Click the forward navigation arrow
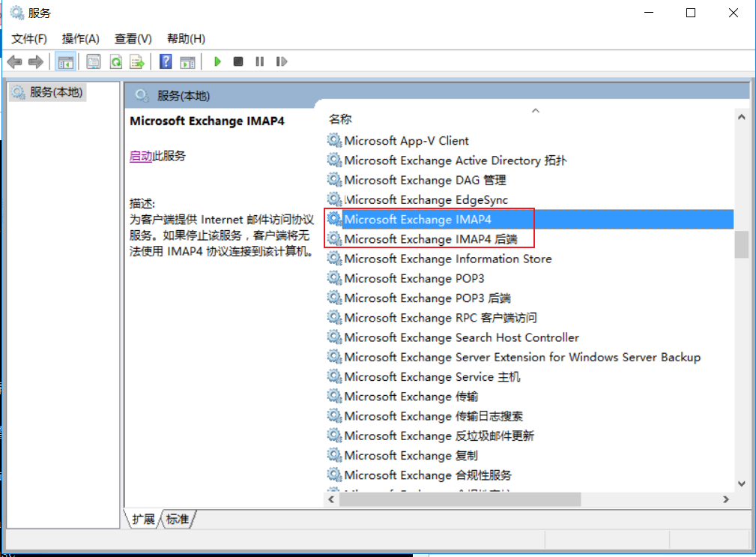The image size is (756, 557). (35, 61)
